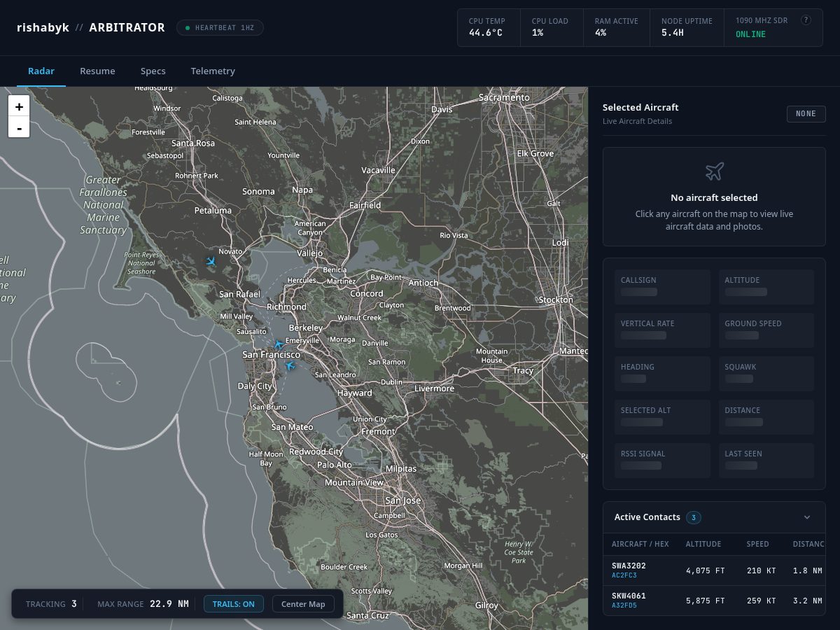Click the Max Range 22.9 NM readout
This screenshot has height=630, width=840.
click(x=143, y=604)
